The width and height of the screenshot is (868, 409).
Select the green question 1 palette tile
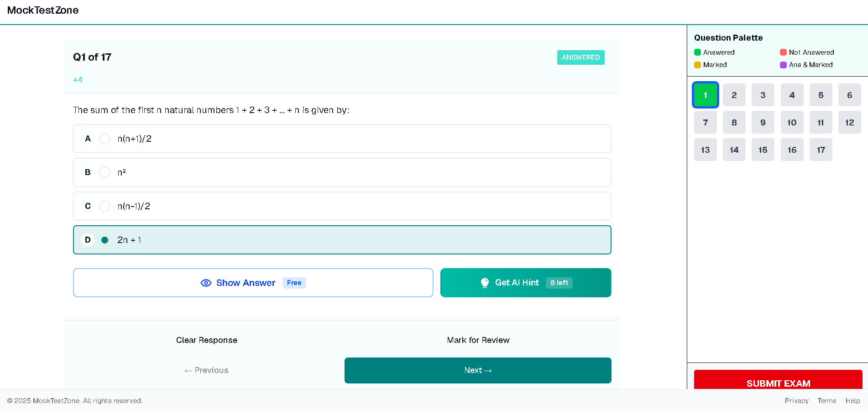(x=705, y=95)
